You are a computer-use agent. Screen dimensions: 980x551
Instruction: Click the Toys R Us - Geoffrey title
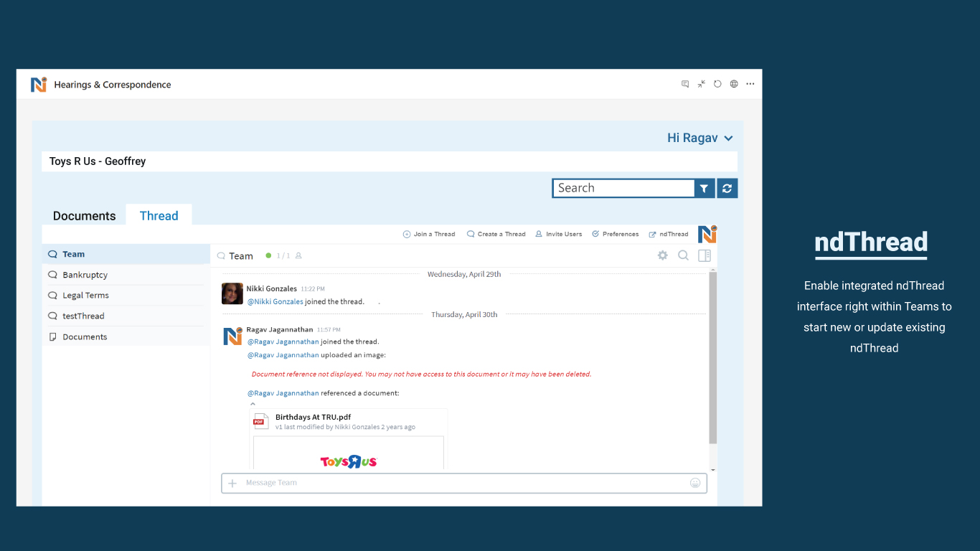(x=98, y=161)
